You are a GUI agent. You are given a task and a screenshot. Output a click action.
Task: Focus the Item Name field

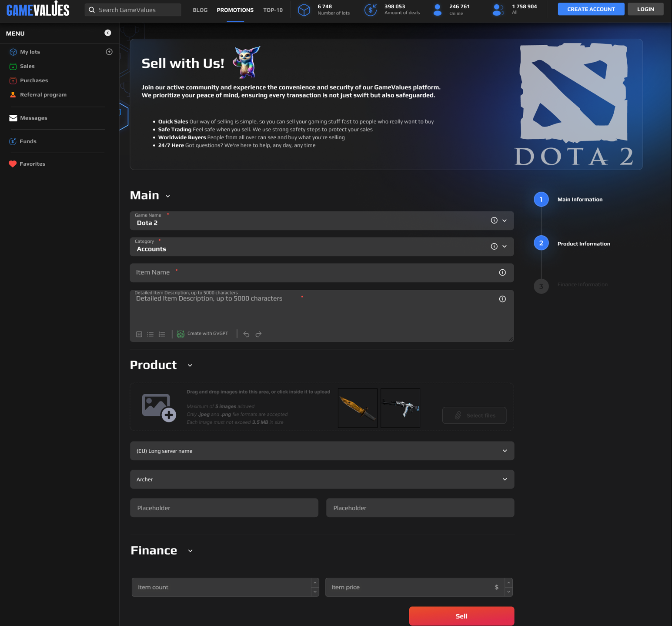322,273
